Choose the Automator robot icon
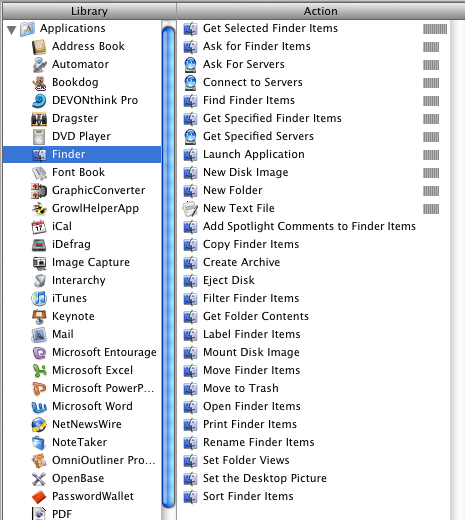 (39, 65)
